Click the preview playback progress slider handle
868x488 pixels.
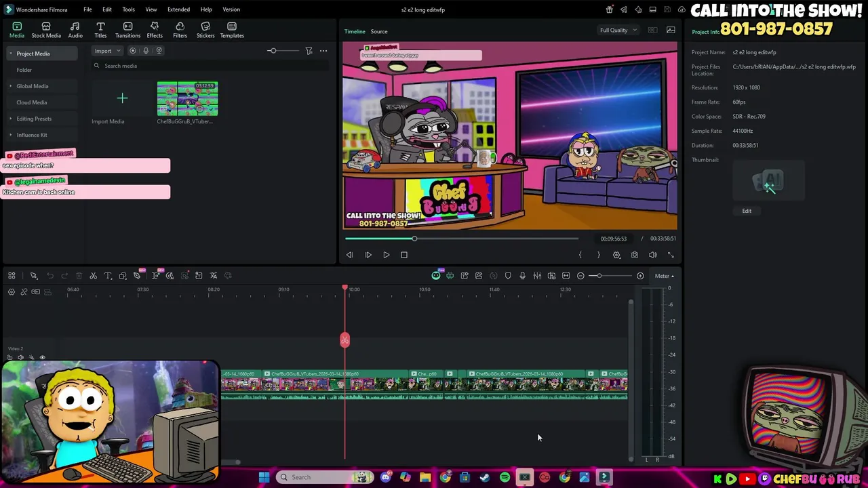pos(414,239)
